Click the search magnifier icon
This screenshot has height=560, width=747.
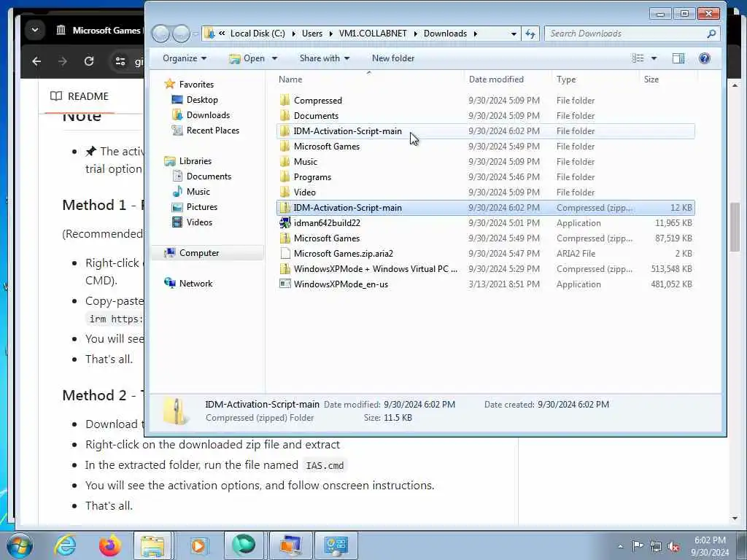711,34
